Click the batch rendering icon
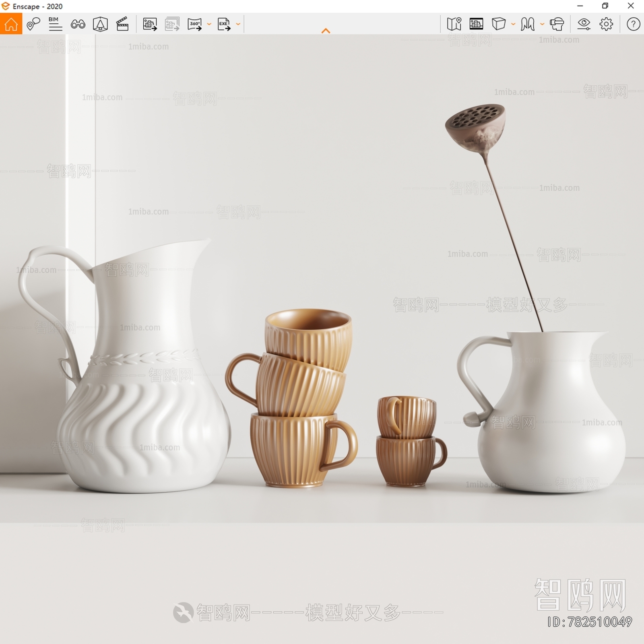 point(172,25)
